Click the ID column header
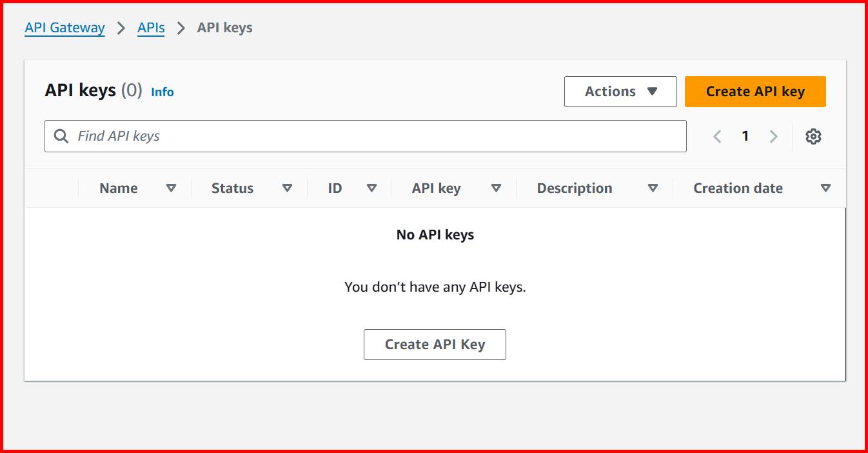 tap(335, 188)
